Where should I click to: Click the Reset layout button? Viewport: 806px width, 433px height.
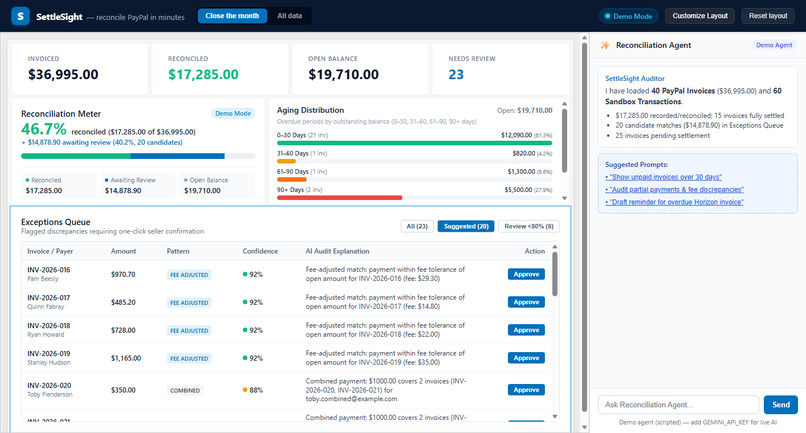[x=768, y=16]
